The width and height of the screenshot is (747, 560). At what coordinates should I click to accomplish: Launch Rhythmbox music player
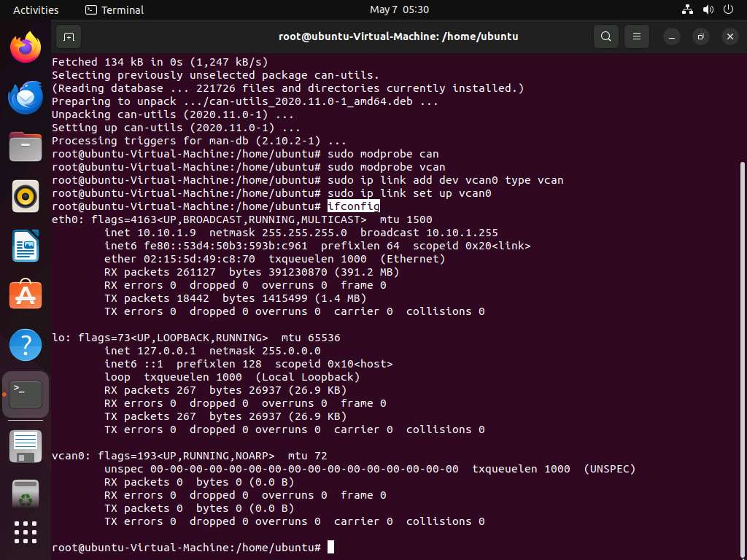[26, 196]
